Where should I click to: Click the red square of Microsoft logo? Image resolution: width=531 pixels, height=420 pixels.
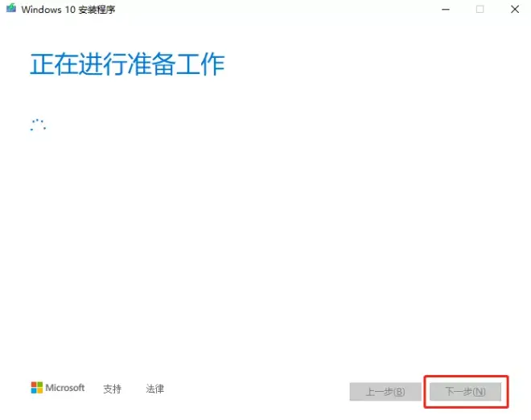tap(34, 385)
